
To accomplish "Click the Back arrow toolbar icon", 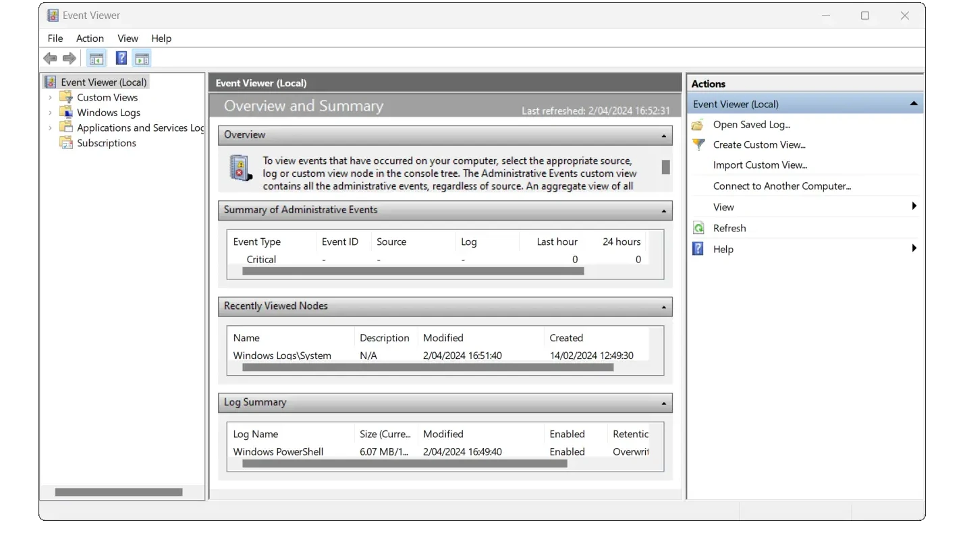I will coord(50,59).
